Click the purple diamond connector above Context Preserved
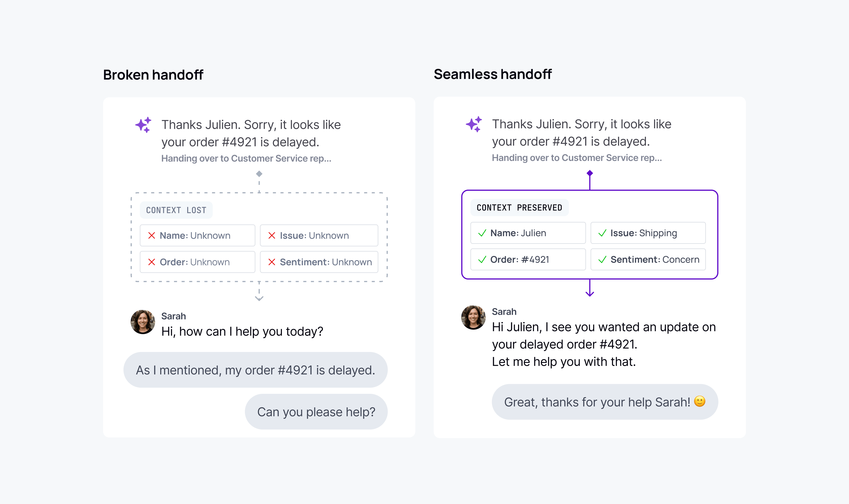This screenshot has width=849, height=504. [590, 173]
